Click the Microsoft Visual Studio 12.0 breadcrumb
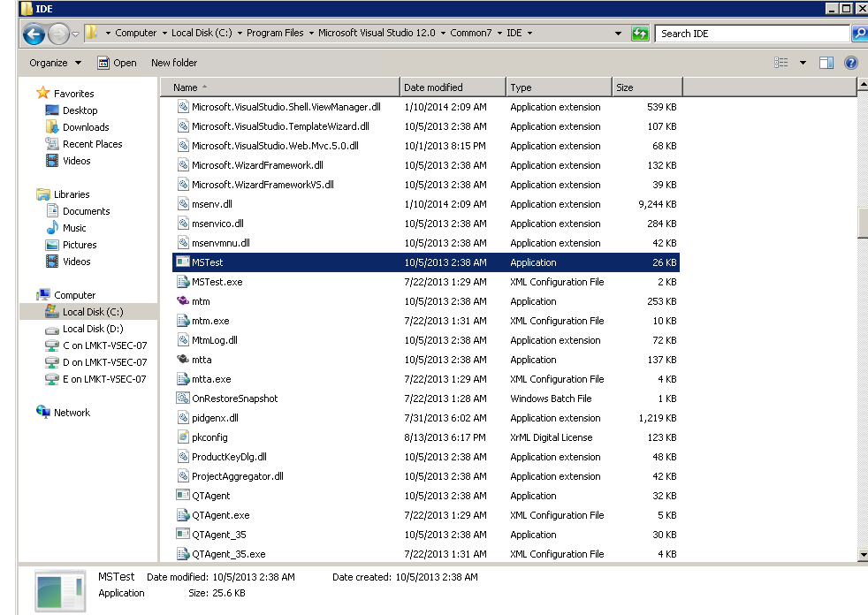Viewport: 868px width, 615px height. click(x=377, y=34)
